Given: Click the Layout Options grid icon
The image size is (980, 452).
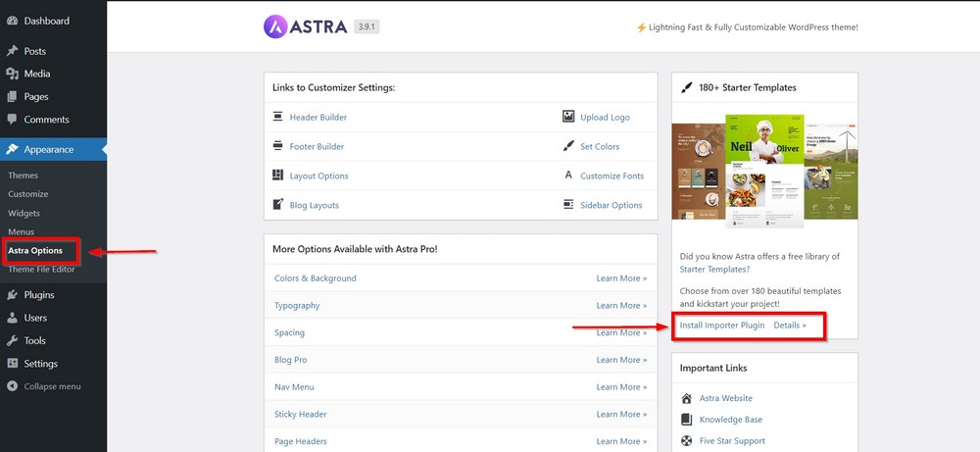Looking at the screenshot, I should (278, 176).
